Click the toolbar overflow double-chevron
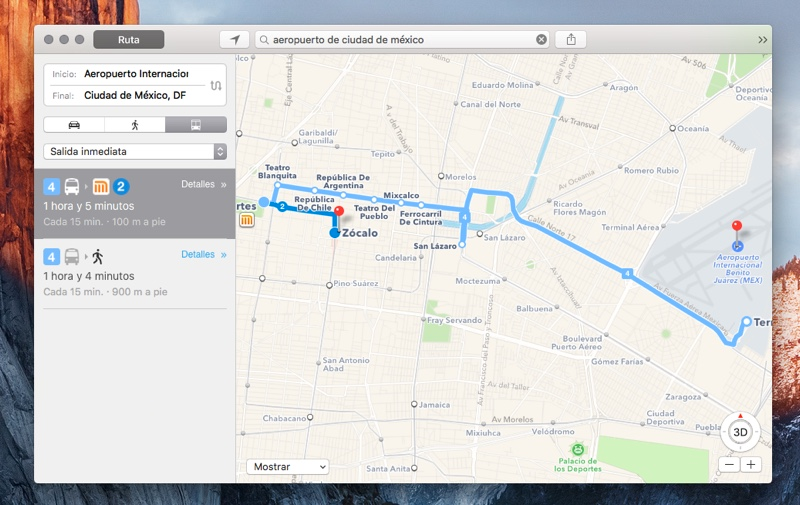This screenshot has height=505, width=800. click(x=762, y=40)
